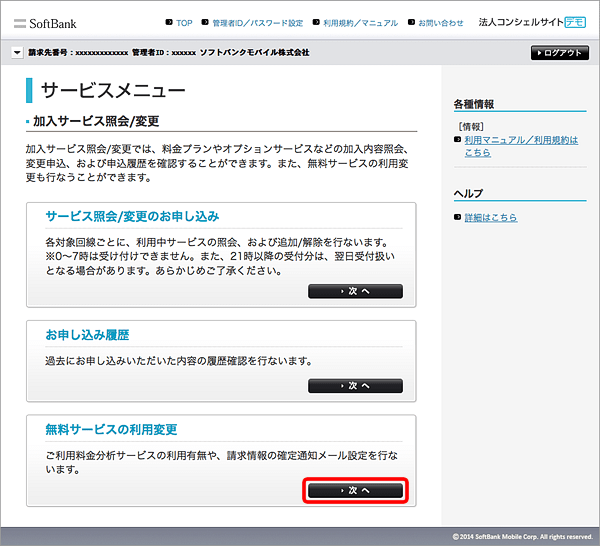600x546 pixels.
Task: Open お問い合わせ contact link
Action: pyautogui.click(x=440, y=22)
